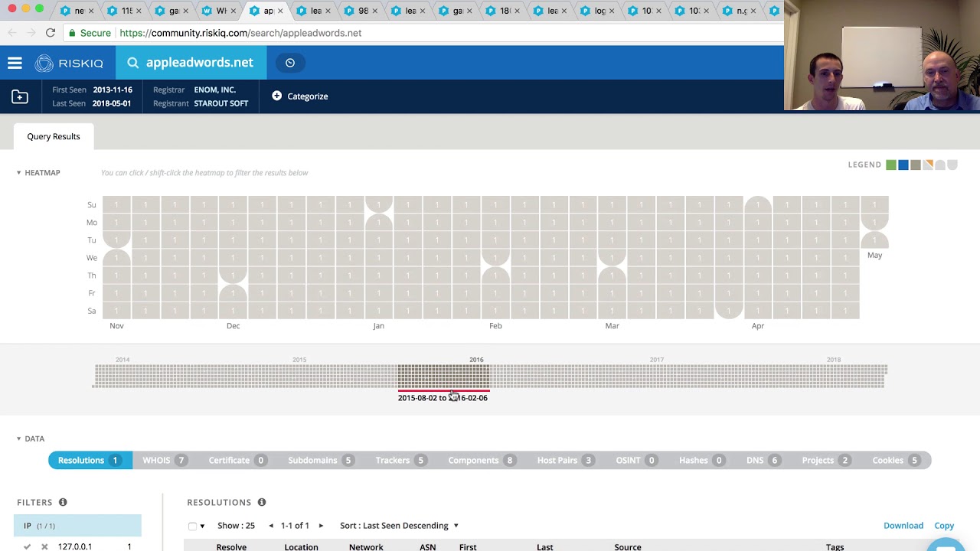Click the green legend swatch
The image size is (980, 551).
891,165
